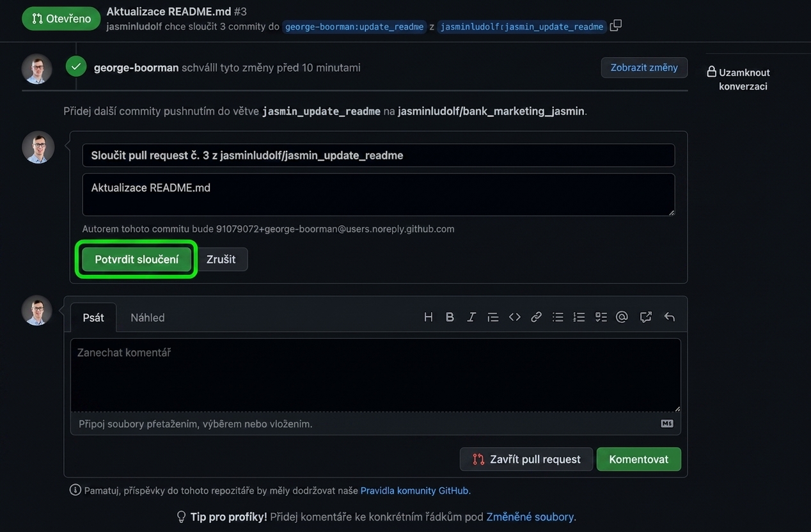Add a link using the link icon
This screenshot has height=532, width=811.
coord(537,317)
